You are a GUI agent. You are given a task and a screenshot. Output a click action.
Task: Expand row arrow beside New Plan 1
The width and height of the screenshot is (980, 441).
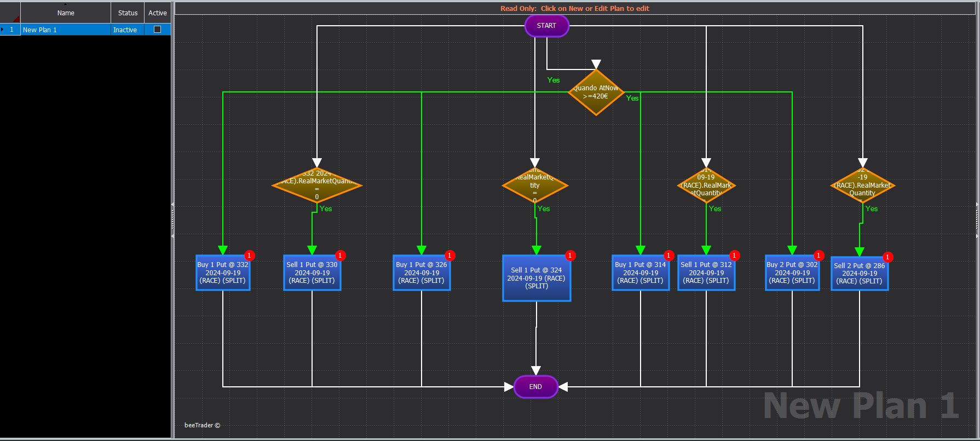(x=3, y=30)
